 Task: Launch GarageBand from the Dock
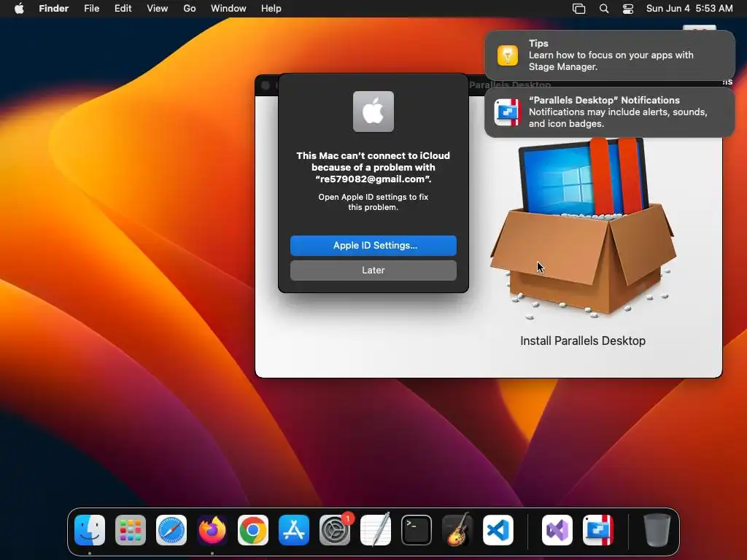pyautogui.click(x=457, y=530)
